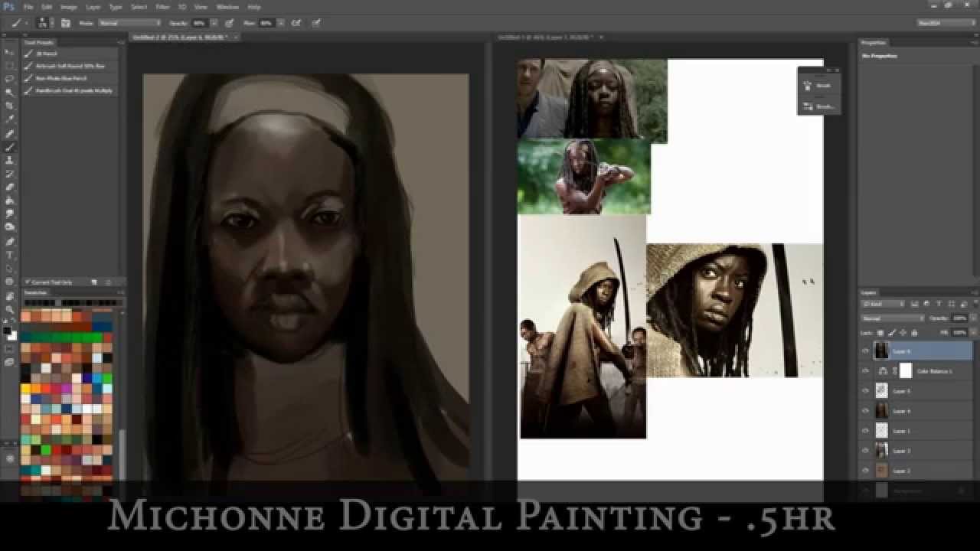Select the Quick Selection tool
This screenshot has height=551, width=980.
tap(10, 93)
